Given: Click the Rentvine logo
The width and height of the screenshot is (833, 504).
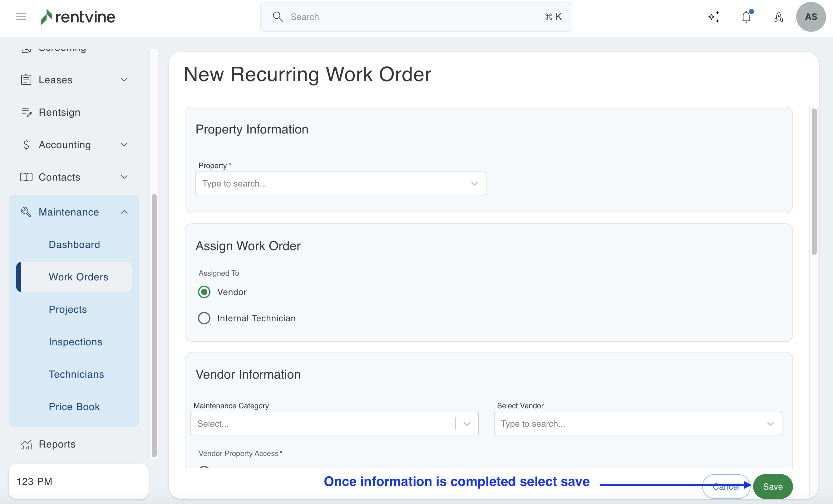Looking at the screenshot, I should tap(78, 17).
